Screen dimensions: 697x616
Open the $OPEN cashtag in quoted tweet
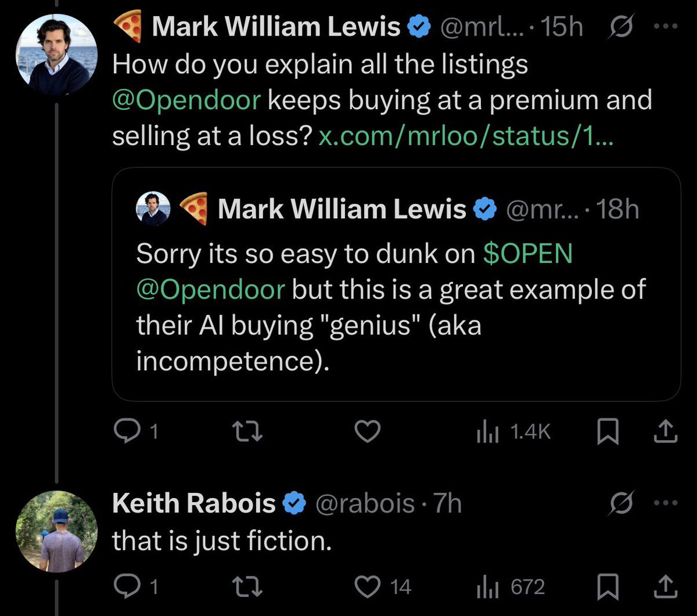tap(528, 254)
